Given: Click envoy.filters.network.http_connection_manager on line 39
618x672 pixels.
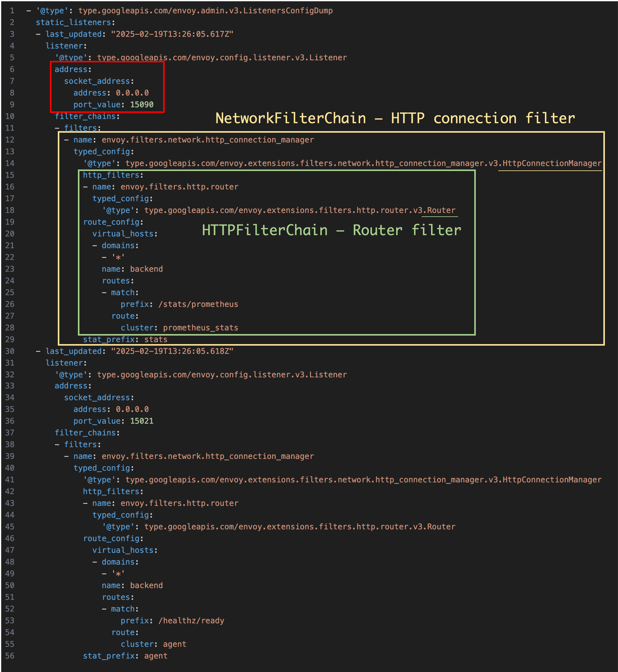Looking at the screenshot, I should point(208,456).
